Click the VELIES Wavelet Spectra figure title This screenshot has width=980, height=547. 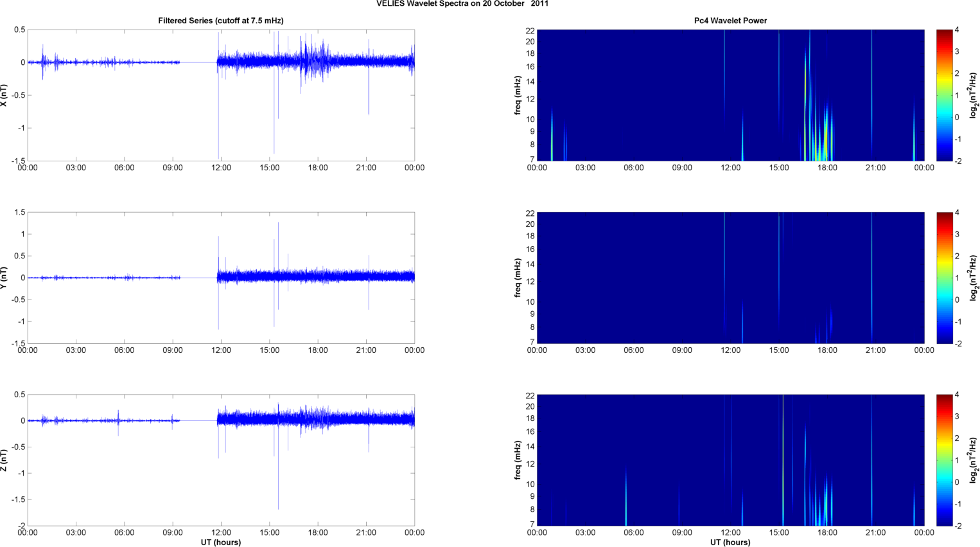[462, 4]
